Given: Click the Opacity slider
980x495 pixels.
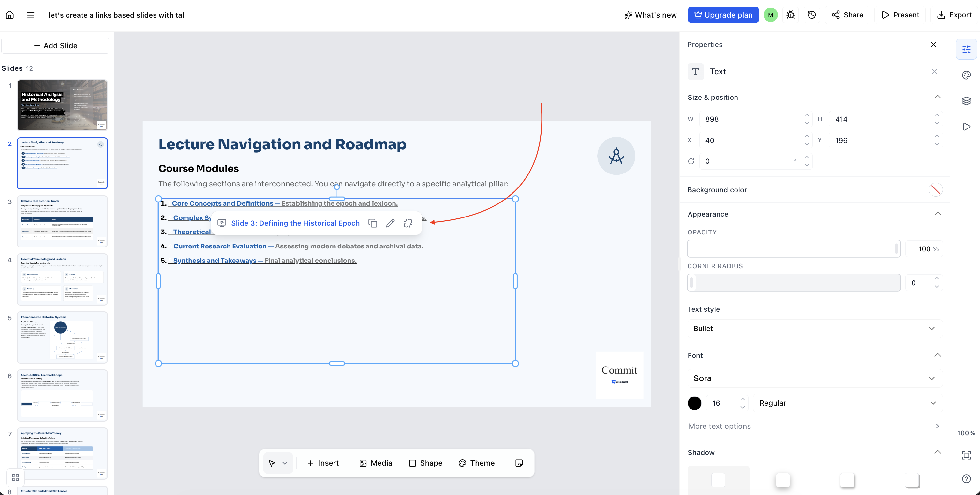Looking at the screenshot, I should click(x=794, y=249).
